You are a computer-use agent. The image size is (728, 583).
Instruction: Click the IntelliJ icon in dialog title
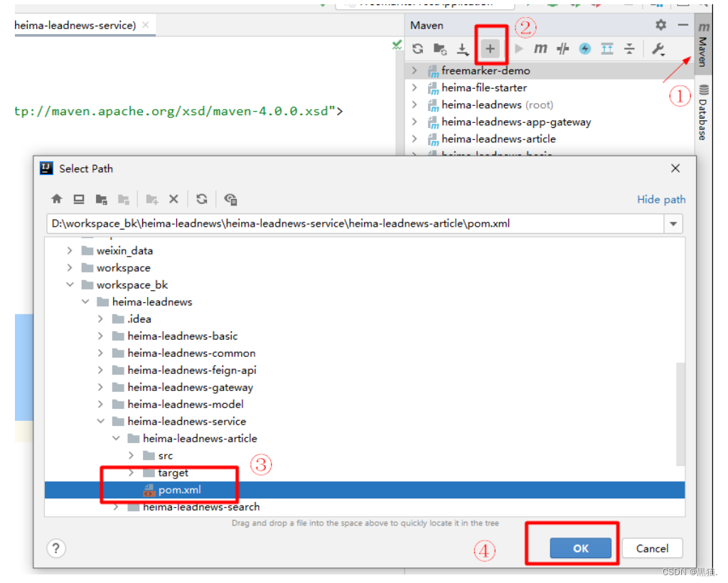tap(46, 168)
